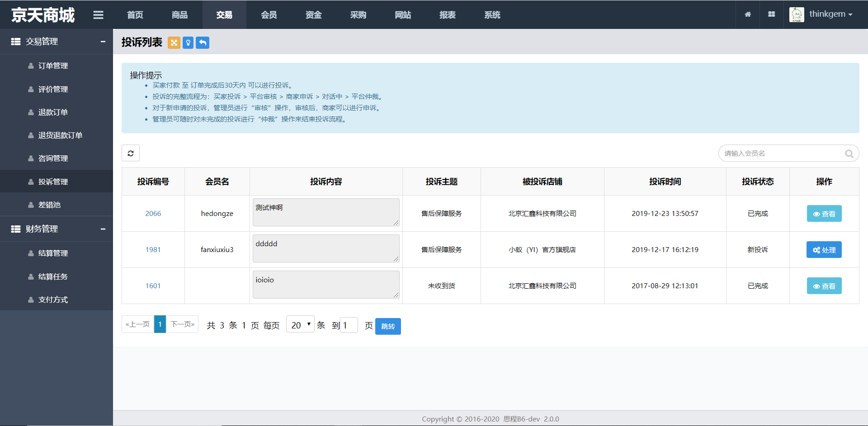Click the 跳转 jump button
This screenshot has width=868, height=426.
(x=388, y=326)
